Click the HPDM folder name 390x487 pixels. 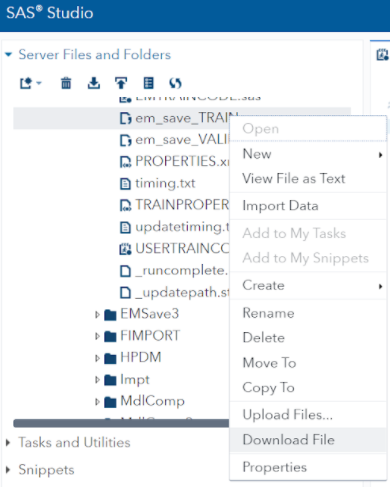(141, 358)
